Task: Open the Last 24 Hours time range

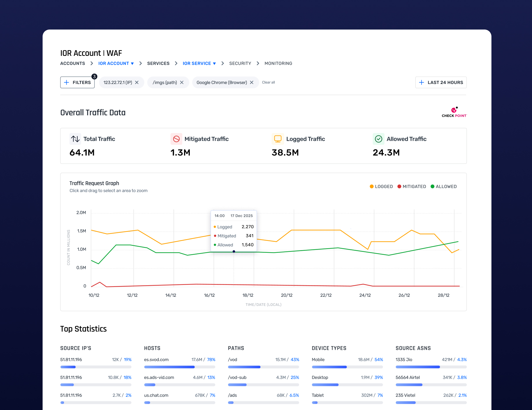Action: coord(441,83)
